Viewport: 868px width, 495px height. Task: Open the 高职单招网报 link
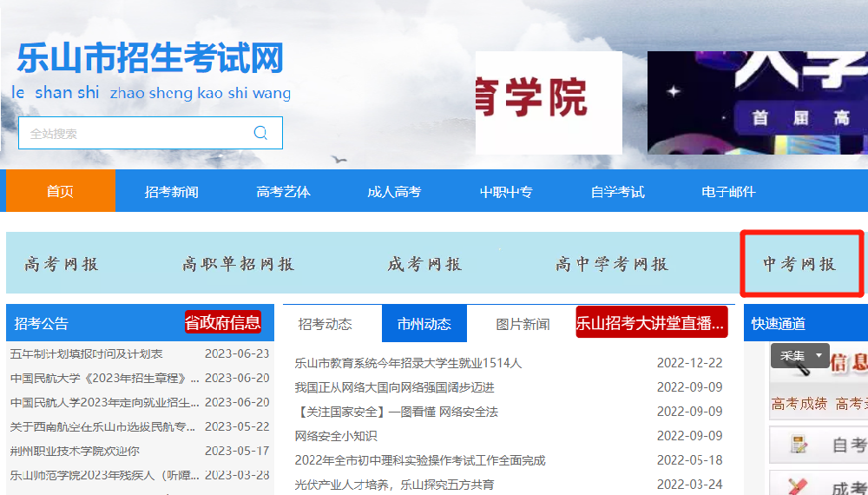pos(239,264)
